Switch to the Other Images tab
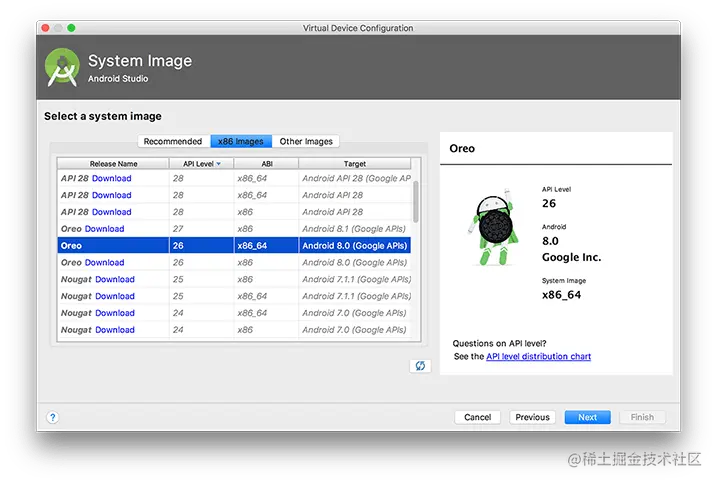This screenshot has height=483, width=717. pyautogui.click(x=306, y=141)
